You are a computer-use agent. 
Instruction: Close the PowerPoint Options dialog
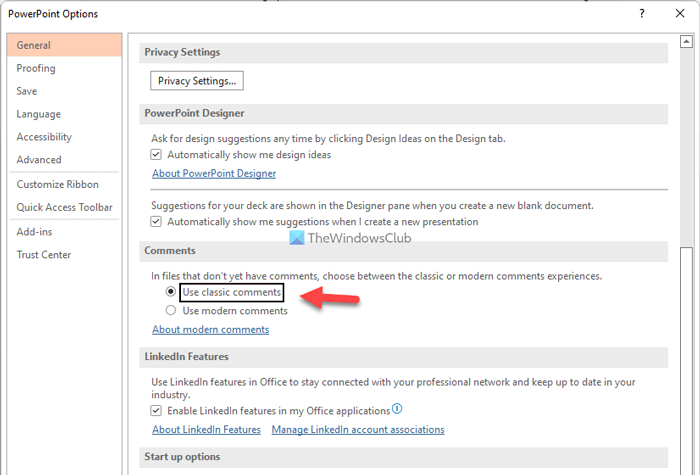click(679, 14)
